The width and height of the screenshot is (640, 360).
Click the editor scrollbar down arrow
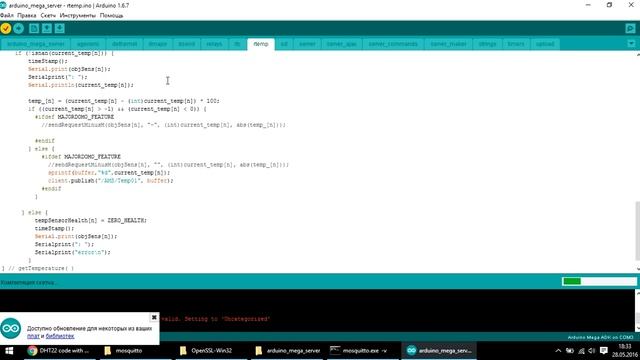[x=637, y=269]
